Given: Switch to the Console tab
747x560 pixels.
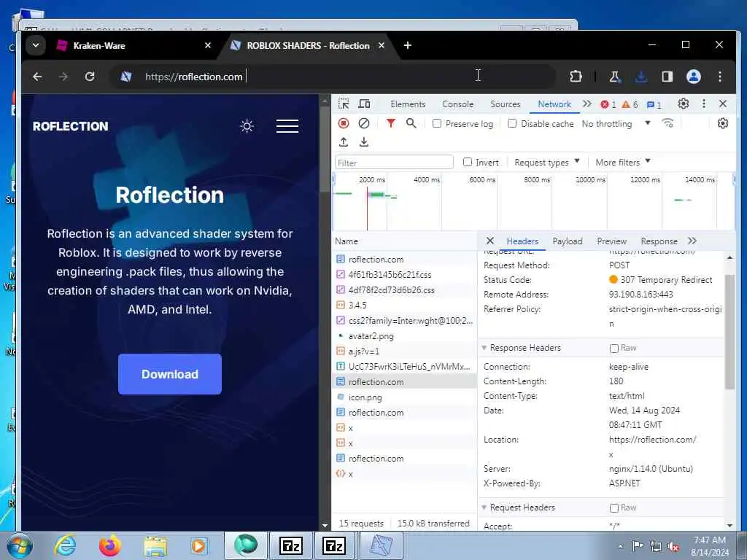Looking at the screenshot, I should tap(457, 104).
